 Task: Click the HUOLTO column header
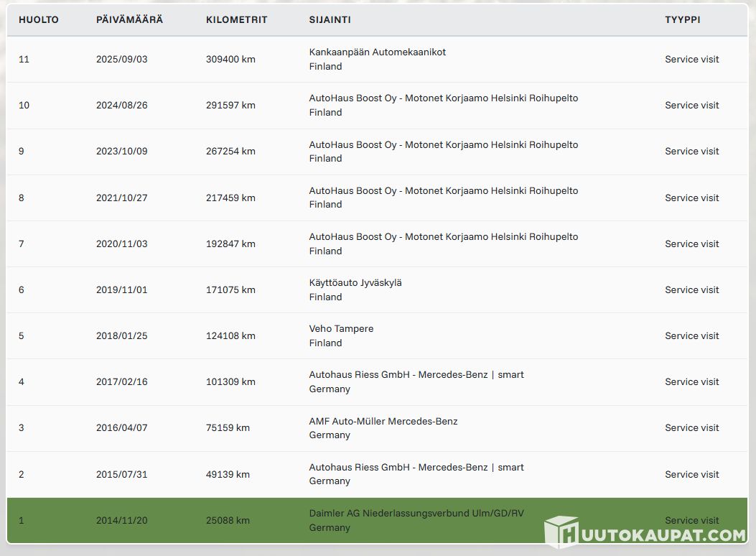[x=39, y=19]
